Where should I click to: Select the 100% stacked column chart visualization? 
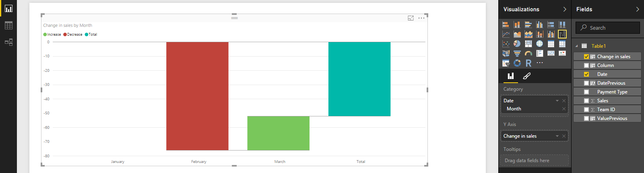point(562,24)
